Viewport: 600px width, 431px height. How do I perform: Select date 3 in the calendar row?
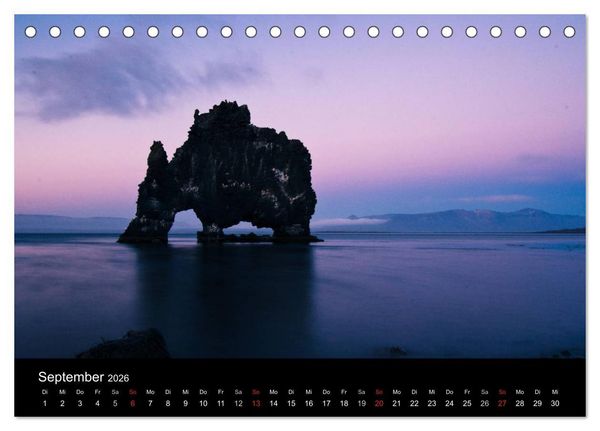80,403
